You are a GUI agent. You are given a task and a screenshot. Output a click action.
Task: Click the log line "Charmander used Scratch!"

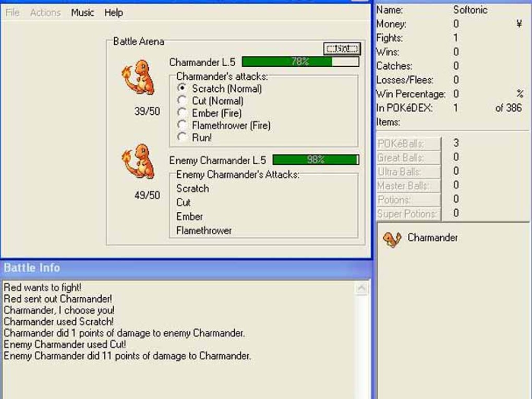tap(59, 322)
